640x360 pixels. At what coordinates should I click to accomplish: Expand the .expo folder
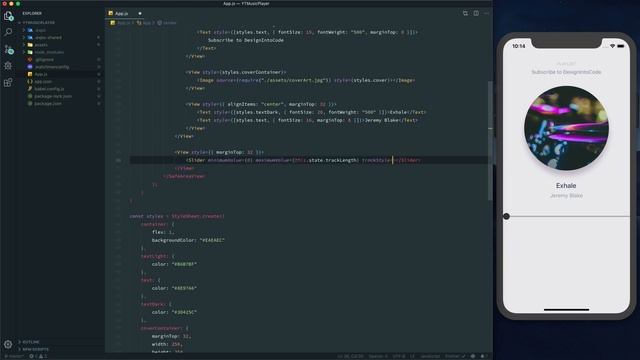point(40,30)
